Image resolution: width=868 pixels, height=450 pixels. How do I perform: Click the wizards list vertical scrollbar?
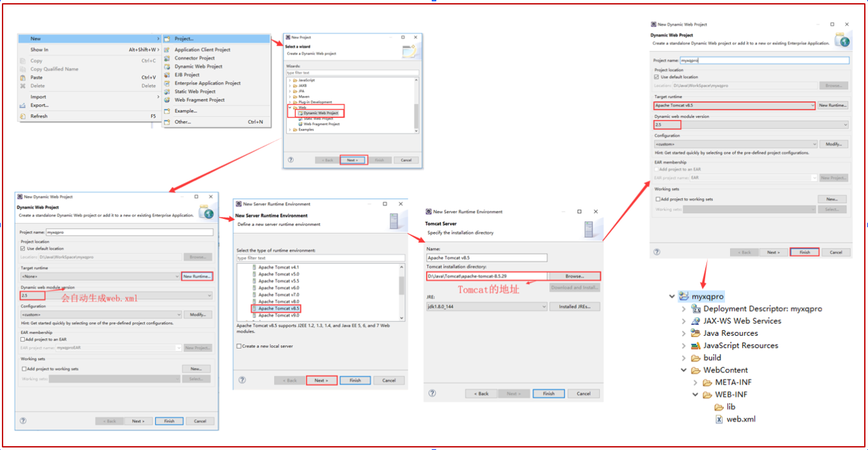(x=416, y=104)
